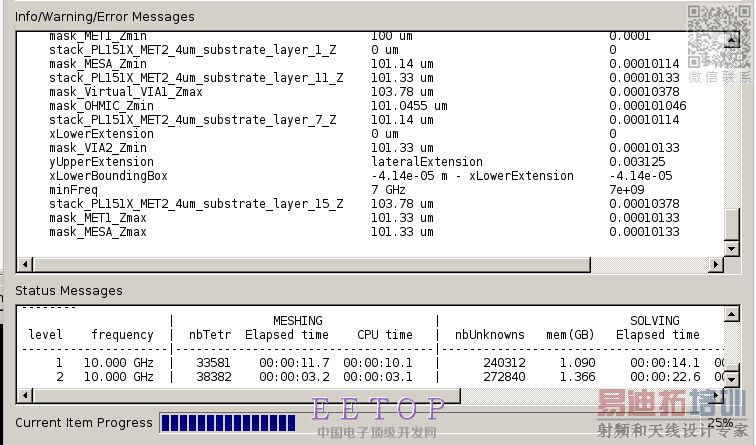The width and height of the screenshot is (756, 445).
Task: Click the Status Messages scroll-down arrow
Action: point(732,379)
